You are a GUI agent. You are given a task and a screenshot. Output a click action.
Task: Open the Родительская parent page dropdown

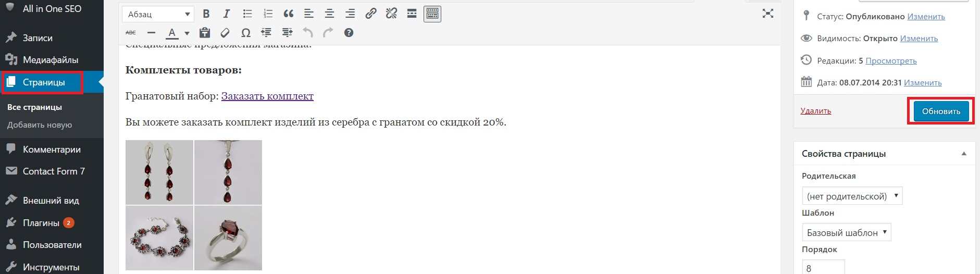852,196
